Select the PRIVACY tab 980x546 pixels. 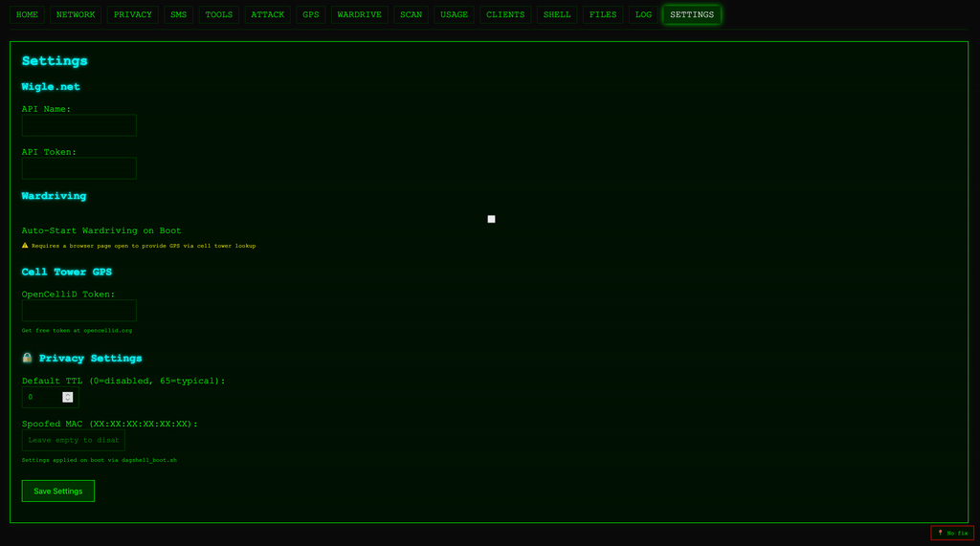(132, 14)
